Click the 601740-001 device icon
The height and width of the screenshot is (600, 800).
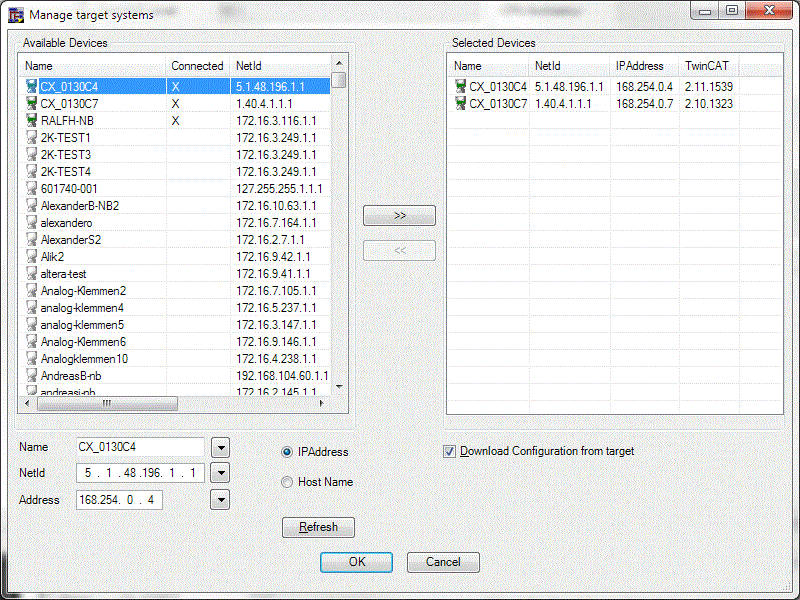tap(32, 188)
